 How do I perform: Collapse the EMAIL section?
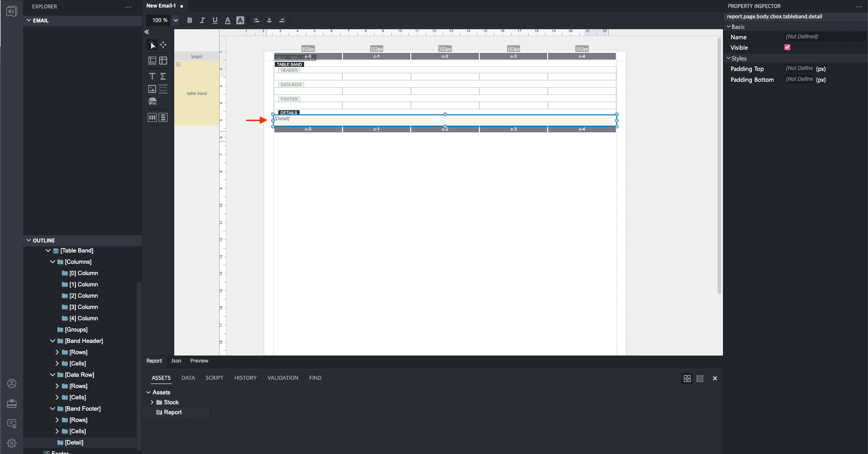(29, 20)
